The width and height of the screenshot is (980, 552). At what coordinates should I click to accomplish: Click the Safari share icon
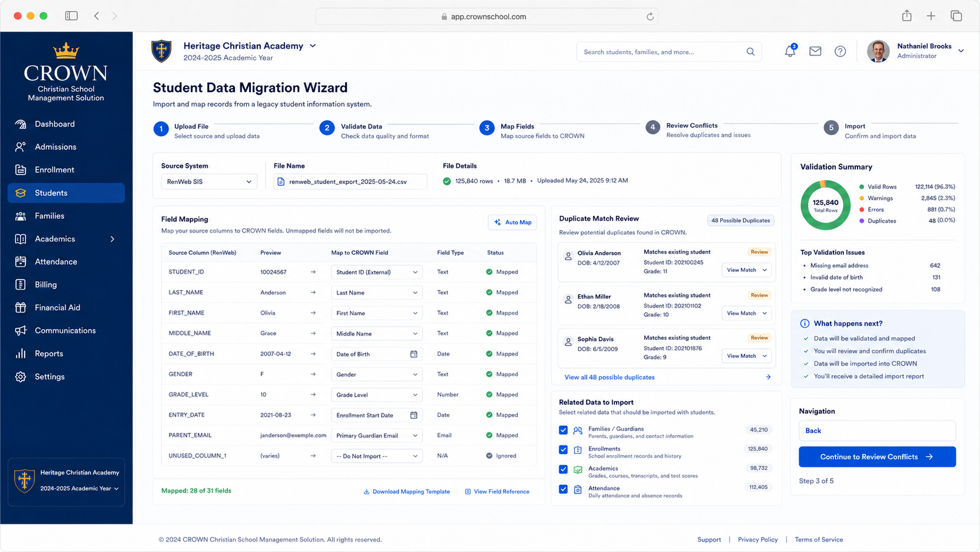click(x=907, y=16)
